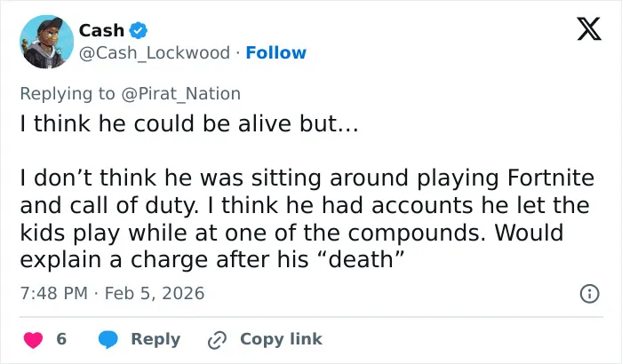Click the Feb 5, 2026 date
The image size is (622, 364).
pos(155,294)
